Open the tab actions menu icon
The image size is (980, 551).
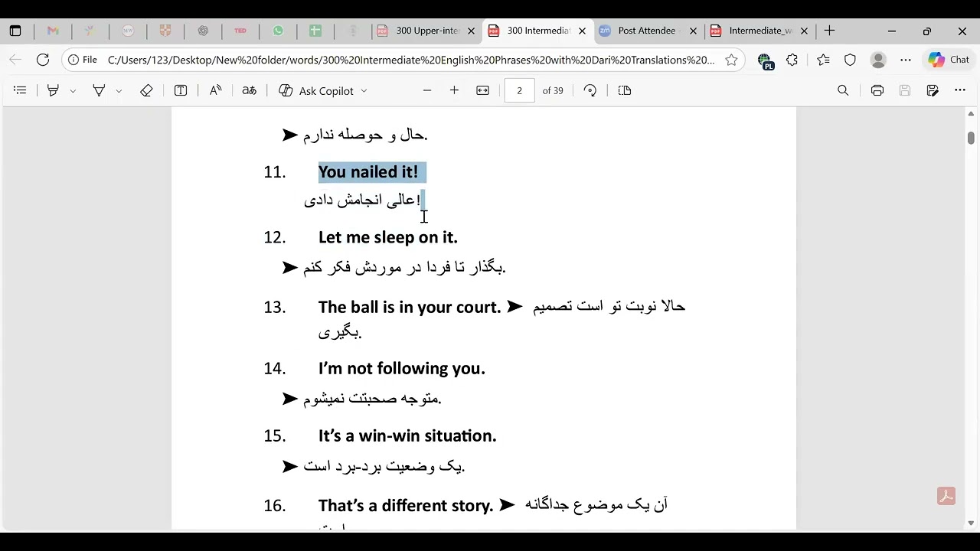point(15,31)
